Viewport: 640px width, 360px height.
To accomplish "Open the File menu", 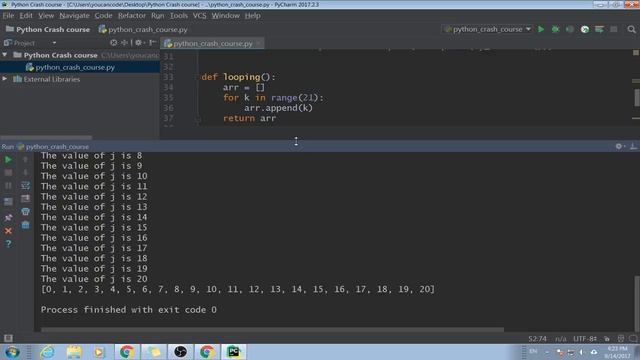I will pos(8,16).
